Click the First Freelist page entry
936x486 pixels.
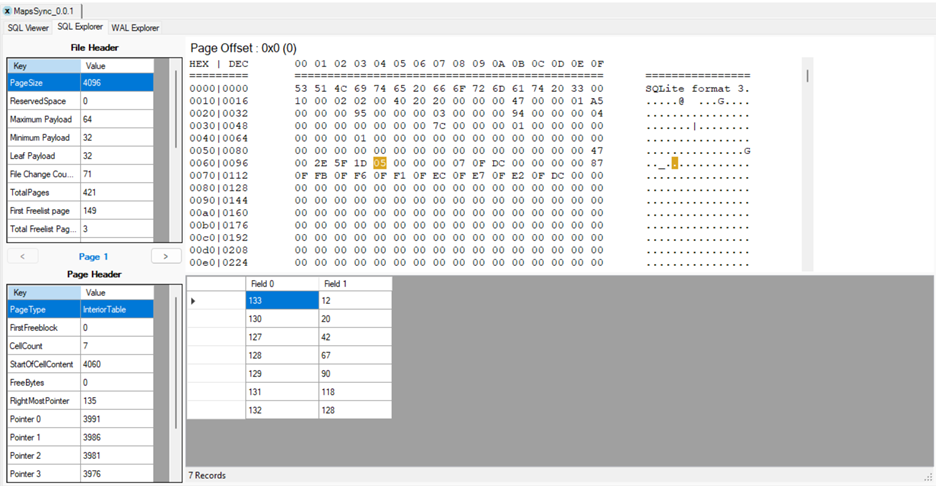(x=80, y=210)
